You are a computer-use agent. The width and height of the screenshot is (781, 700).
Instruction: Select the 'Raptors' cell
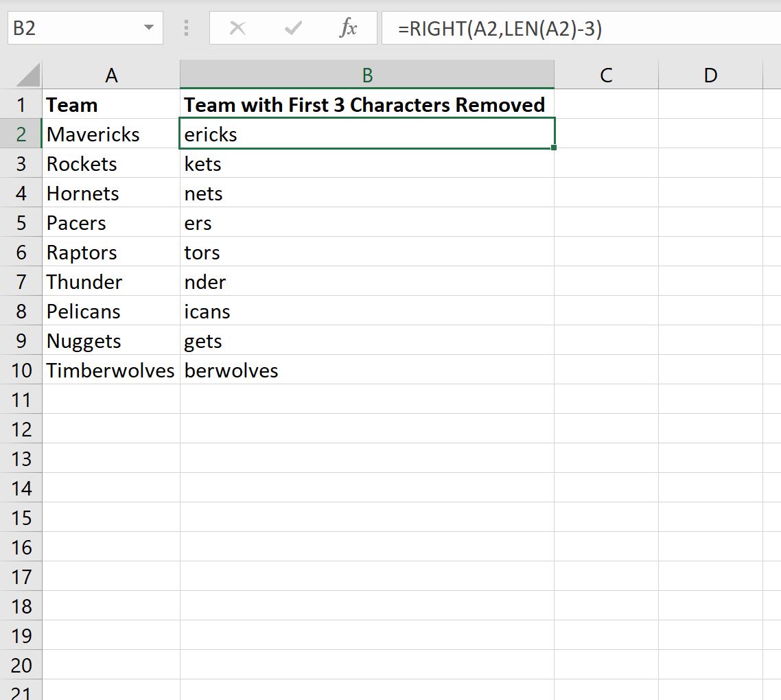(x=111, y=252)
